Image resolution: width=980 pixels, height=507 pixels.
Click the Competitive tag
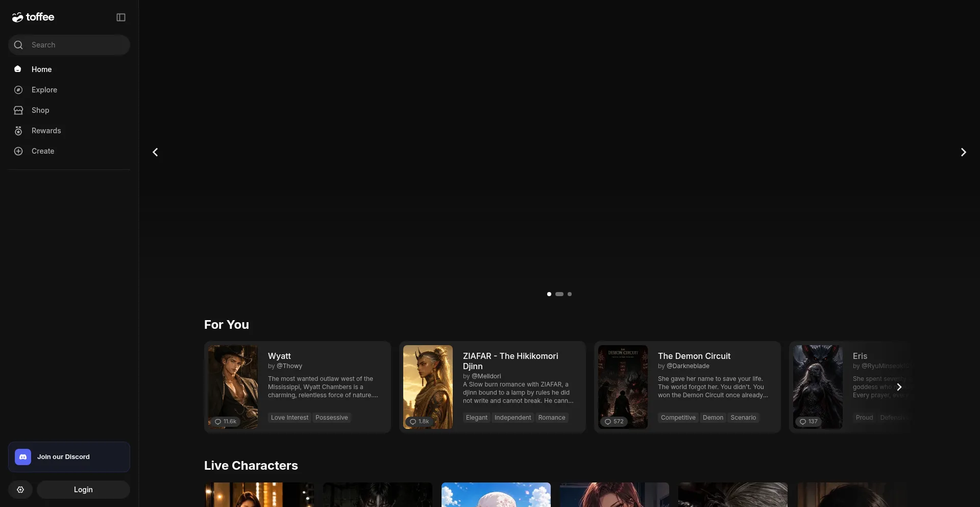(x=678, y=418)
